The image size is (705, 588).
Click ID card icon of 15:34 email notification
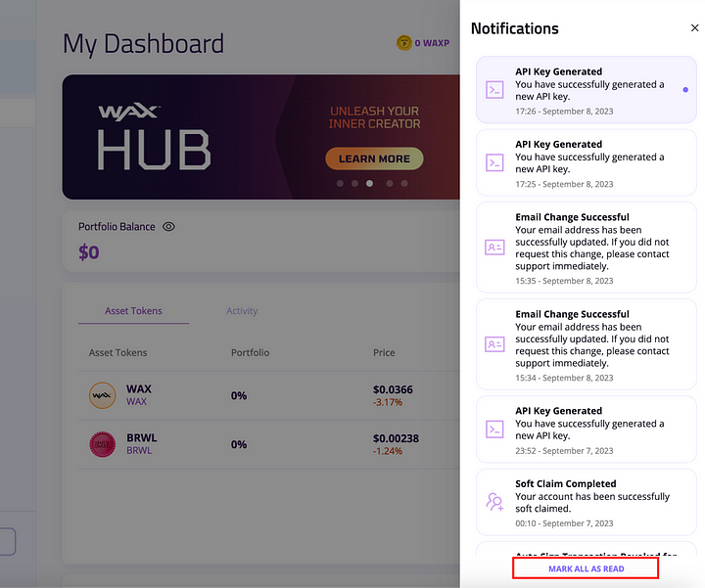[494, 344]
